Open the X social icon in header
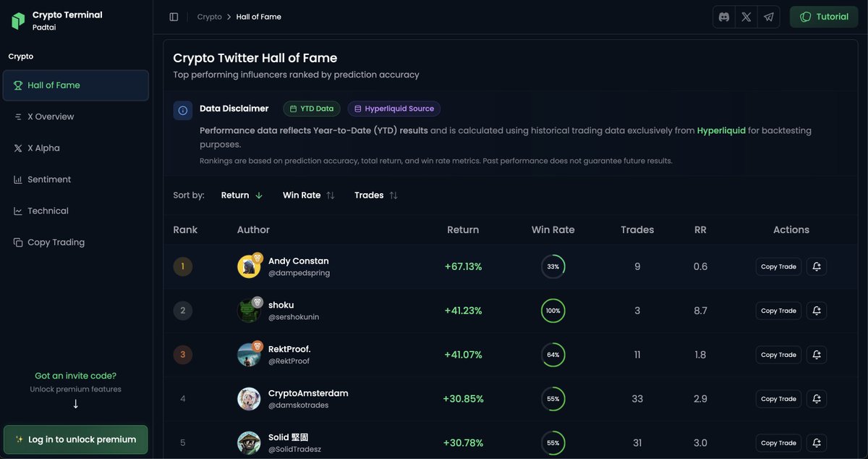Viewport: 868px width, 459px height. coord(746,17)
